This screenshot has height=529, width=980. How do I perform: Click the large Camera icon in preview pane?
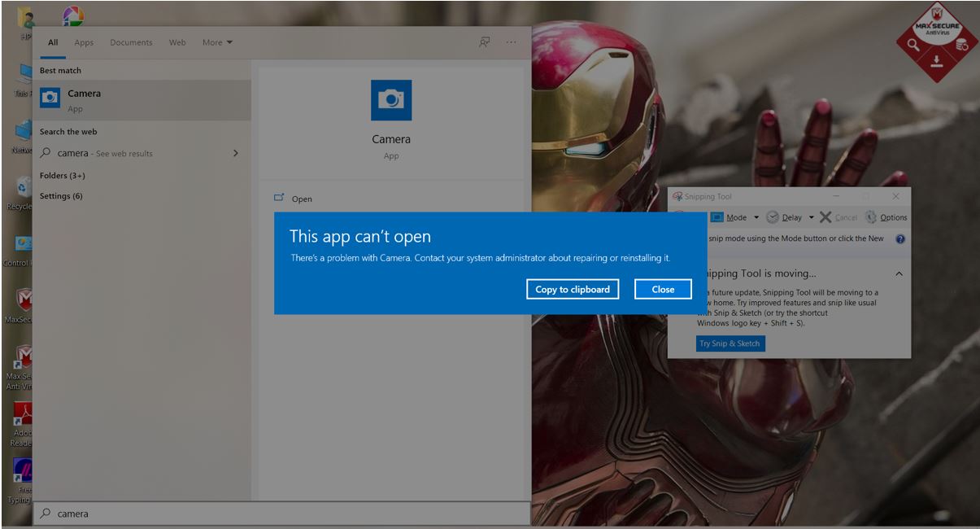(391, 100)
